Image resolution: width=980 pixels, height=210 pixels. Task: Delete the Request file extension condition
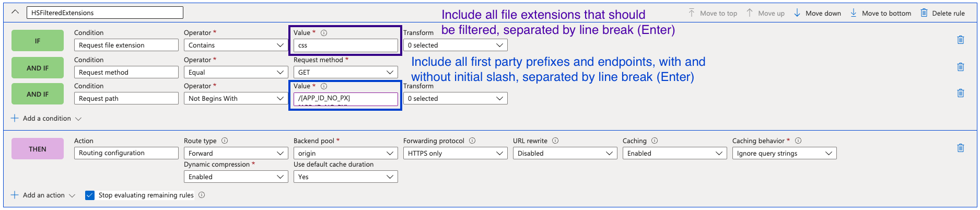click(960, 40)
